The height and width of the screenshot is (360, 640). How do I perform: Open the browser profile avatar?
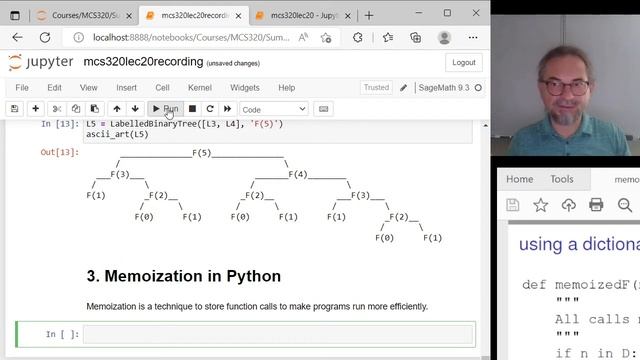coord(444,38)
